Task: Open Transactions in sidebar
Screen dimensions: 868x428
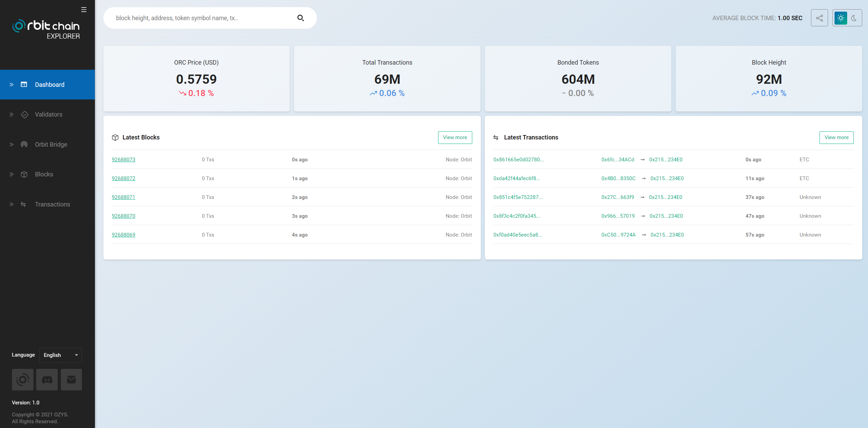Action: (x=47, y=204)
